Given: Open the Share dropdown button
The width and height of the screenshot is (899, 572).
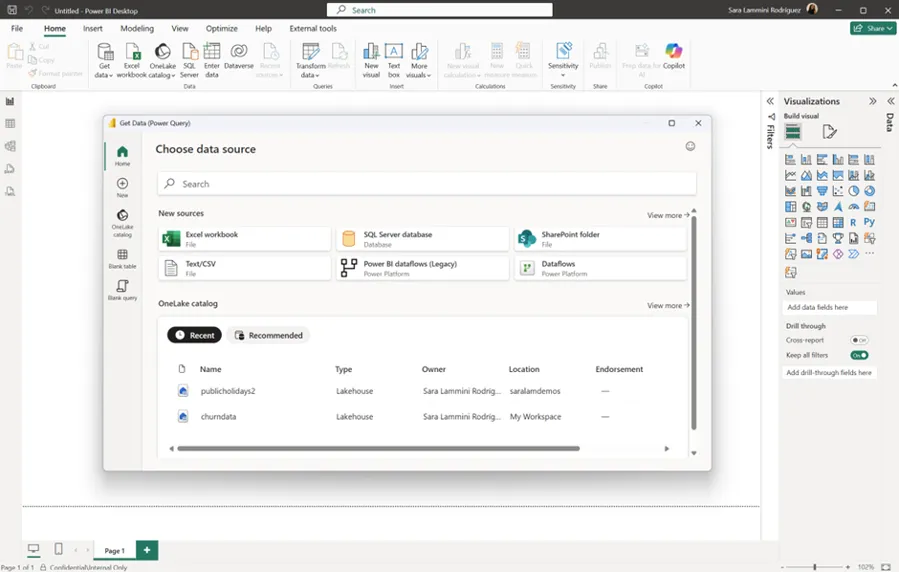Looking at the screenshot, I should pos(873,28).
